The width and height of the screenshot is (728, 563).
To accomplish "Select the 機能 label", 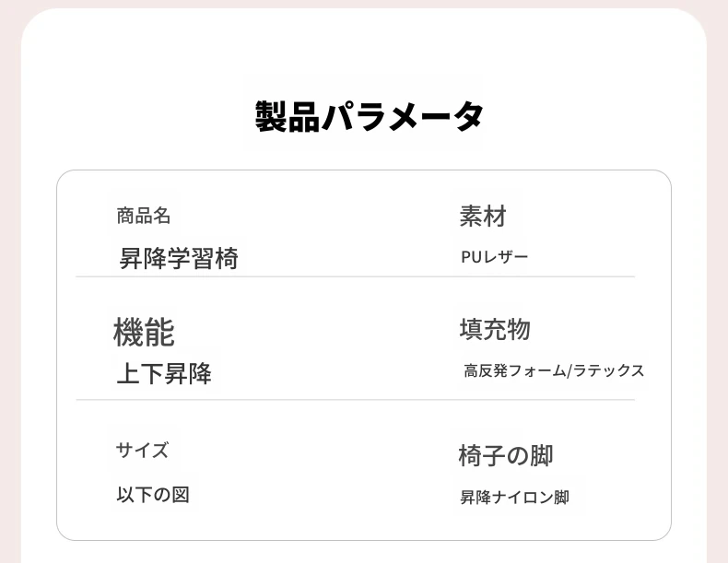I will click(144, 333).
